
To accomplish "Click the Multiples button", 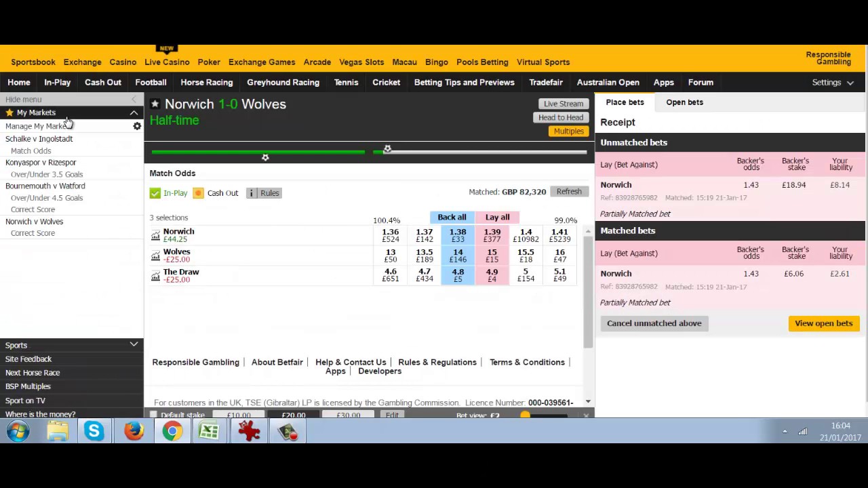I will point(568,131).
